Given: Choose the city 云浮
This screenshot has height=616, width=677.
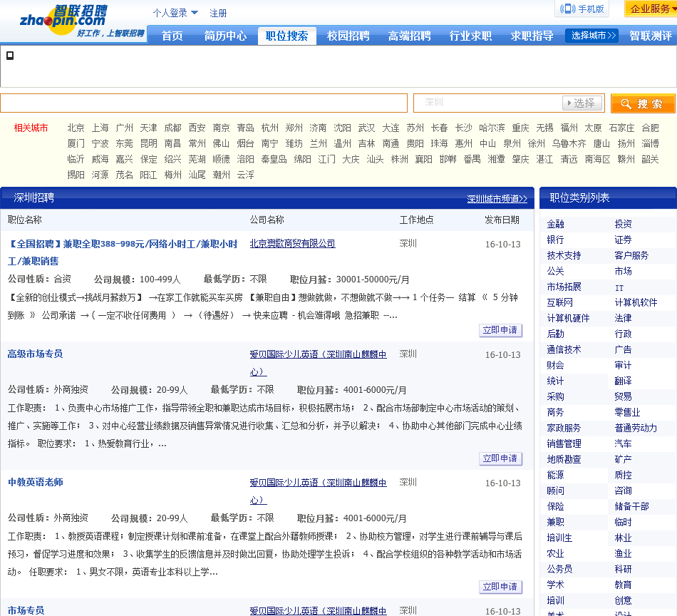Looking at the screenshot, I should pyautogui.click(x=245, y=175).
